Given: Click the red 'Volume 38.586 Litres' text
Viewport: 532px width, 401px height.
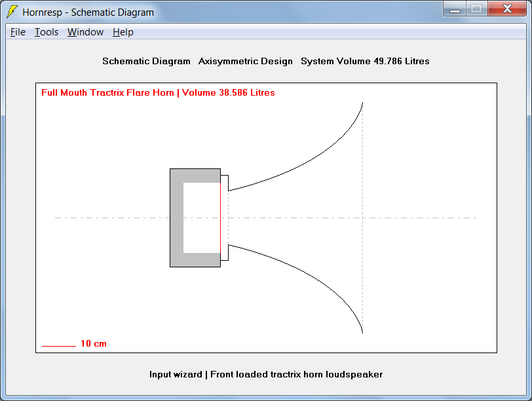Looking at the screenshot, I should coord(229,92).
